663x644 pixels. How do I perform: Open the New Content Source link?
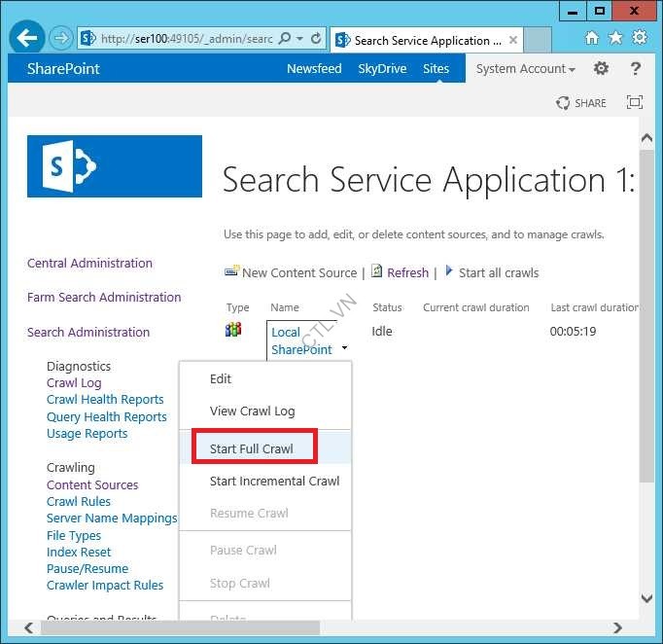pos(298,273)
